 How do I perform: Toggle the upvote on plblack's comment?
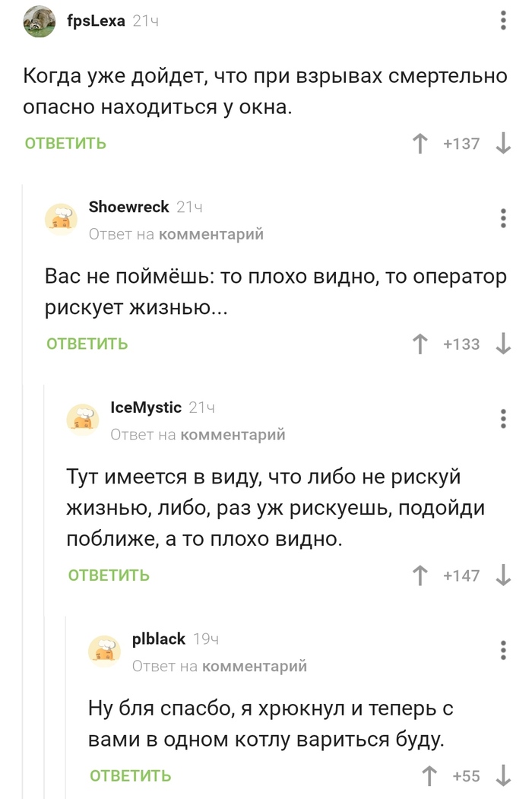(x=428, y=776)
